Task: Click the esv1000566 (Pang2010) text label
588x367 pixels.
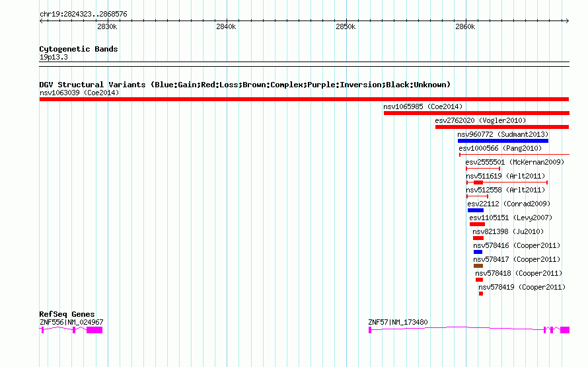Action: [x=500, y=148]
